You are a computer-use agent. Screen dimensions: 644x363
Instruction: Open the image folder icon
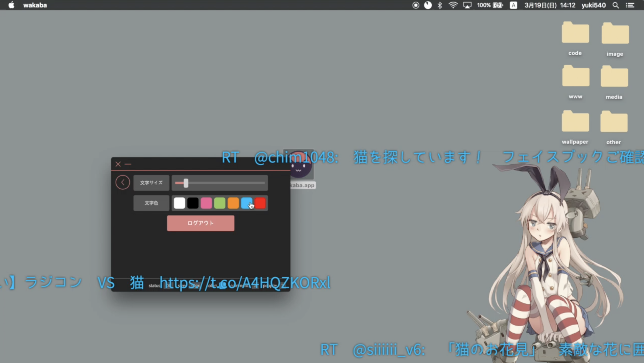(x=615, y=34)
